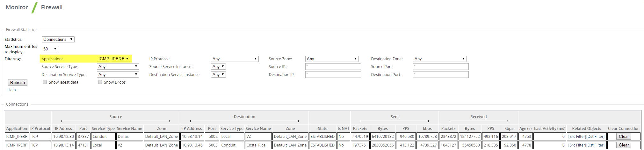Viewport: 644px width, 150px height.
Task: Click the destination port 5002 cell
Action: (212, 137)
